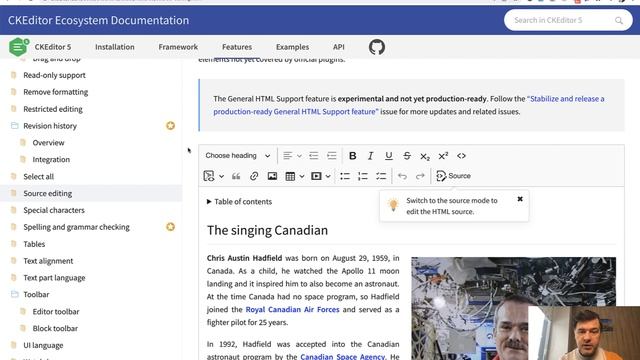Open the Royal Canadian Air Forces link
The image size is (640, 360).
[x=292, y=309]
